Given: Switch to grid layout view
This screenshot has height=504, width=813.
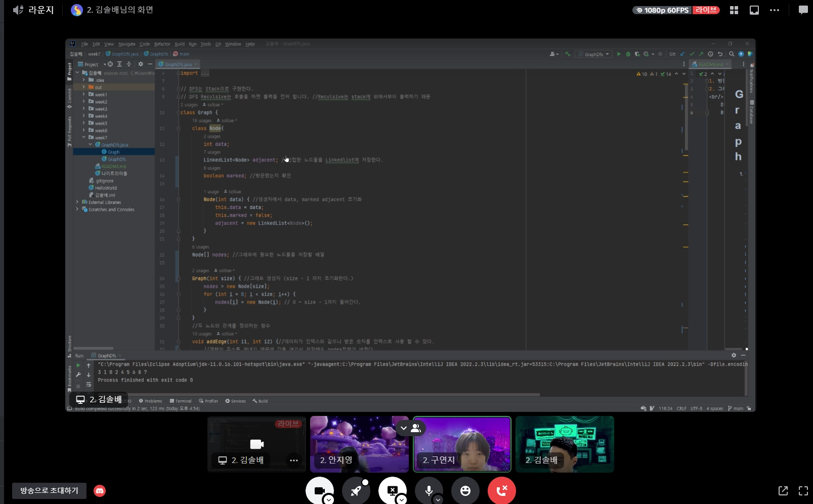Looking at the screenshot, I should pos(734,10).
